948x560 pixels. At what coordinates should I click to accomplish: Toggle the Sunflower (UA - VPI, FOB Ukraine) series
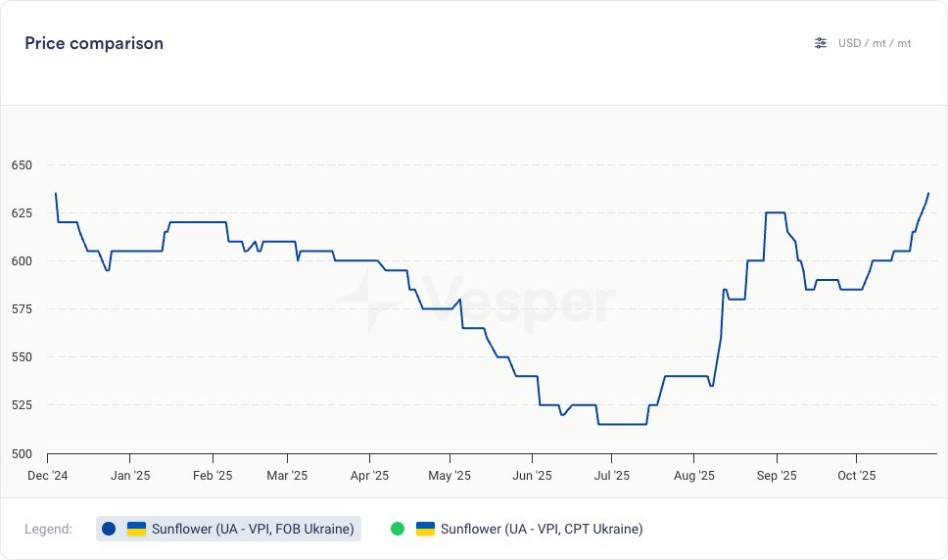253,529
